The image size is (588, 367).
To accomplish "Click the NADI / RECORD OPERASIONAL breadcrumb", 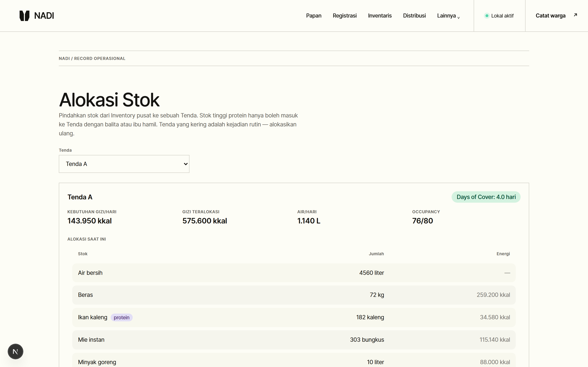I will tap(92, 59).
